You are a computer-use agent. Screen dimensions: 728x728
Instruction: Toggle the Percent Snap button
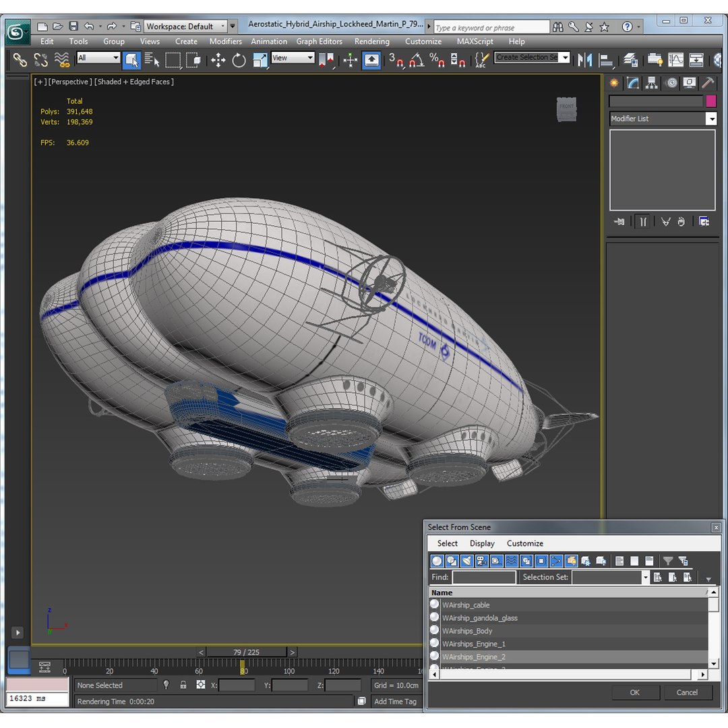click(437, 60)
